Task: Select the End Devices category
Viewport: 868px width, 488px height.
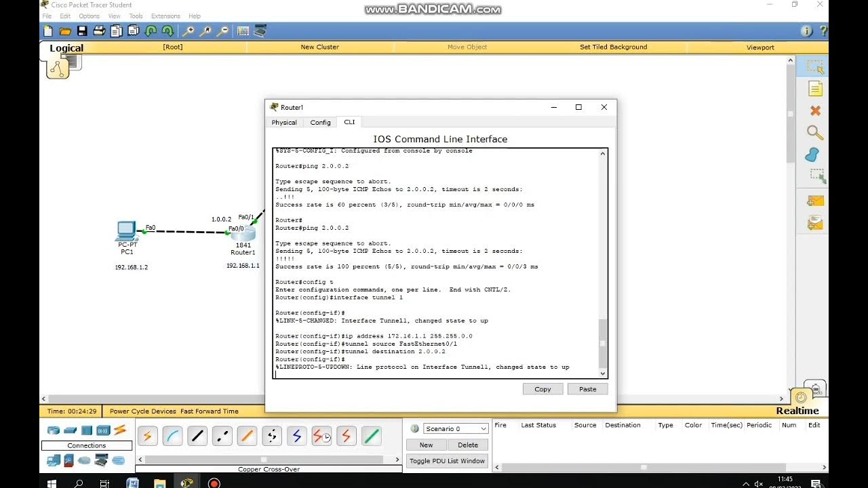Action: tap(54, 461)
